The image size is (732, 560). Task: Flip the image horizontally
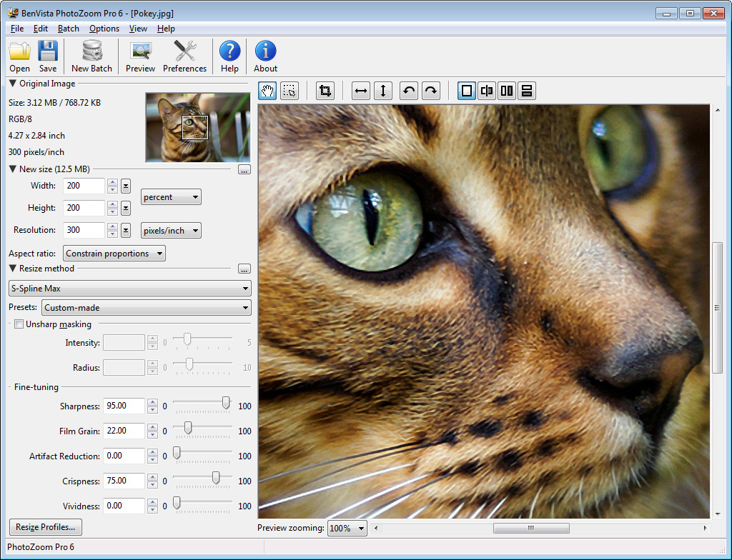(360, 90)
